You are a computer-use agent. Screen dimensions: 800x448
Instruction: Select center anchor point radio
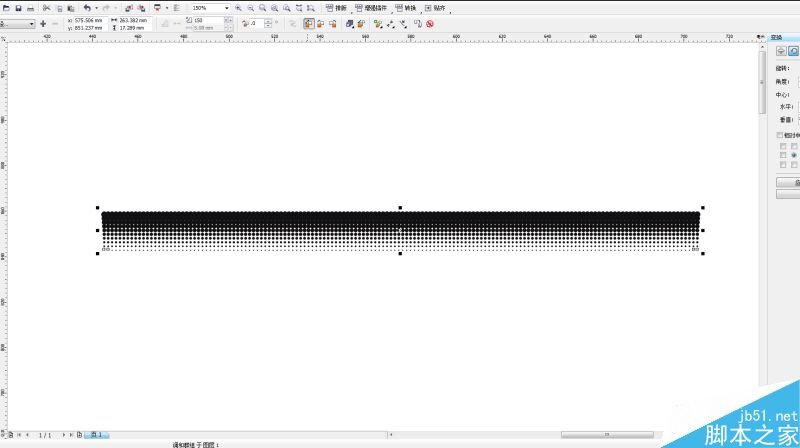[794, 155]
